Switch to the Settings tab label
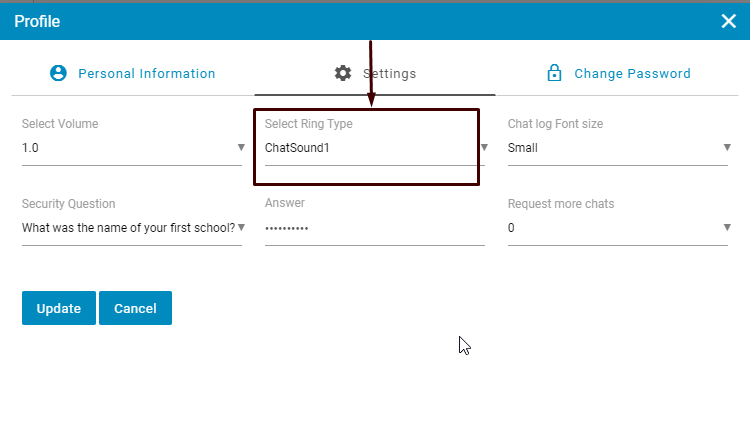750x448 pixels. click(390, 73)
